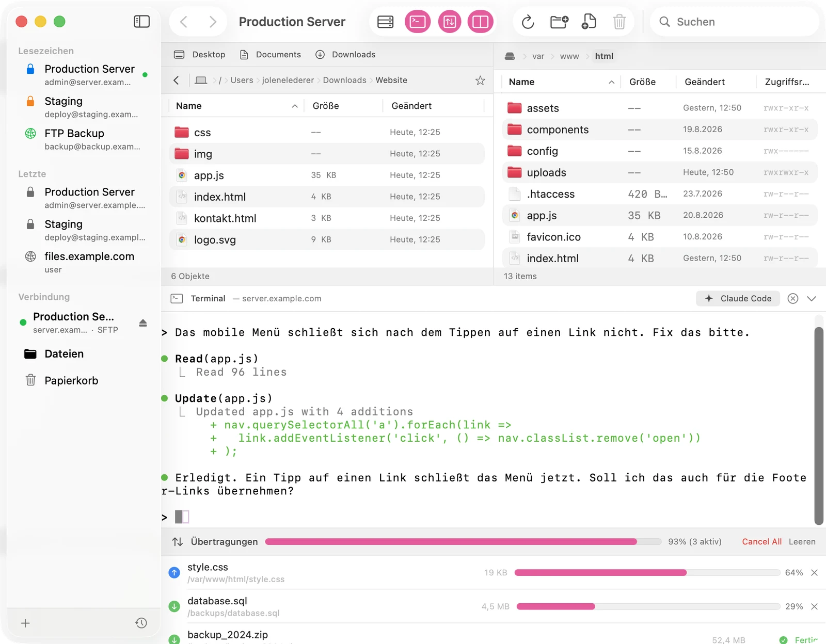Click the server list view icon
The height and width of the screenshot is (644, 826).
385,22
